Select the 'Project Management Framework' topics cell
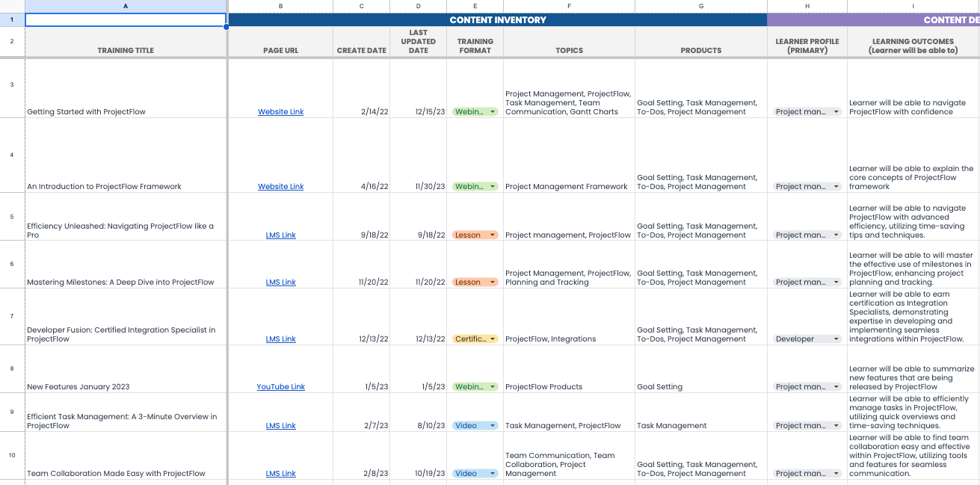This screenshot has height=485, width=980. pyautogui.click(x=570, y=155)
